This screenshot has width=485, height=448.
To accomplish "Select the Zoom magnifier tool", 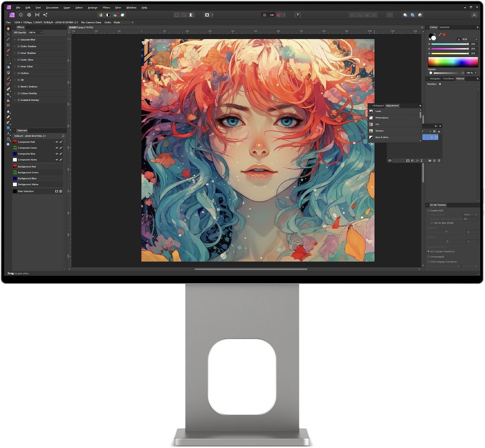I will point(8,144).
